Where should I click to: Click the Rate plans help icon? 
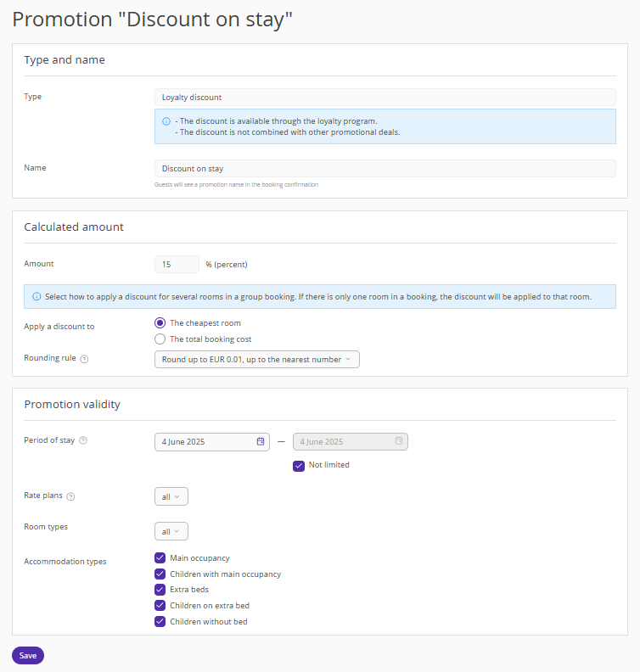(x=71, y=496)
